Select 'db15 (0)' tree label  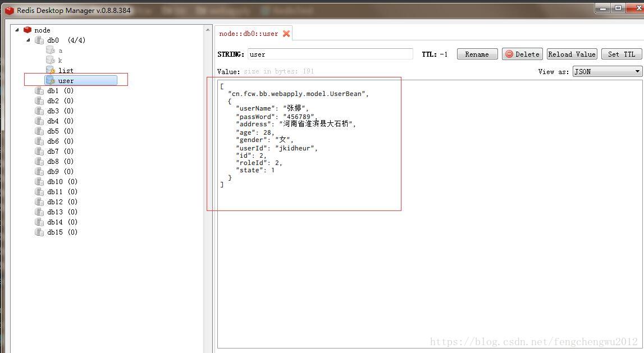tap(62, 232)
